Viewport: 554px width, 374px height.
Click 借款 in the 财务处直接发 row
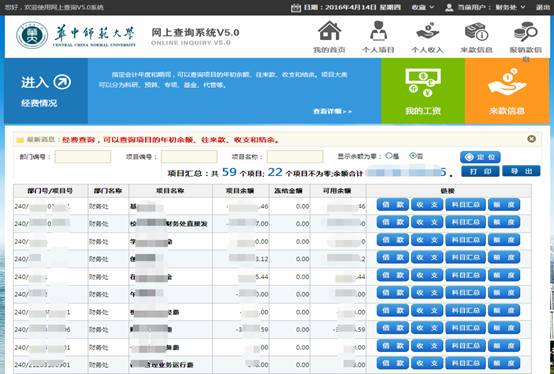[393, 222]
